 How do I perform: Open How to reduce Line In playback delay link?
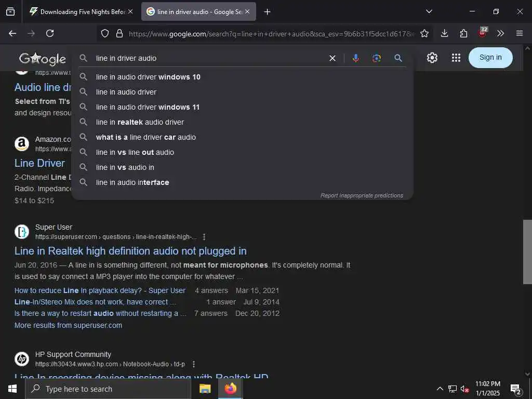(x=100, y=291)
